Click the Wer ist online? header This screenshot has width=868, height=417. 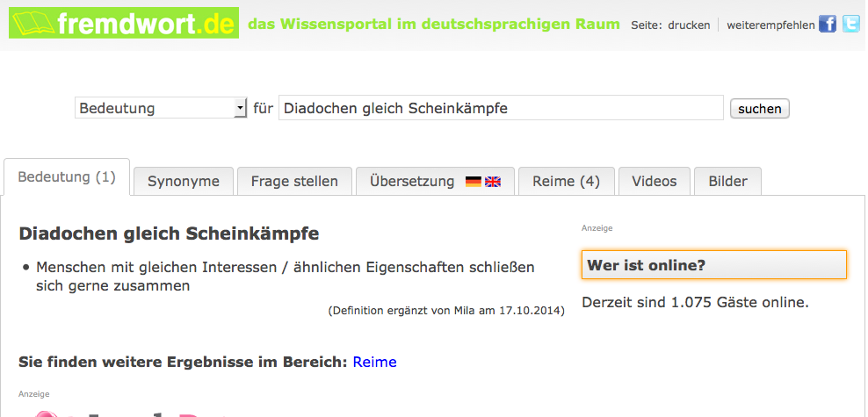point(713,265)
